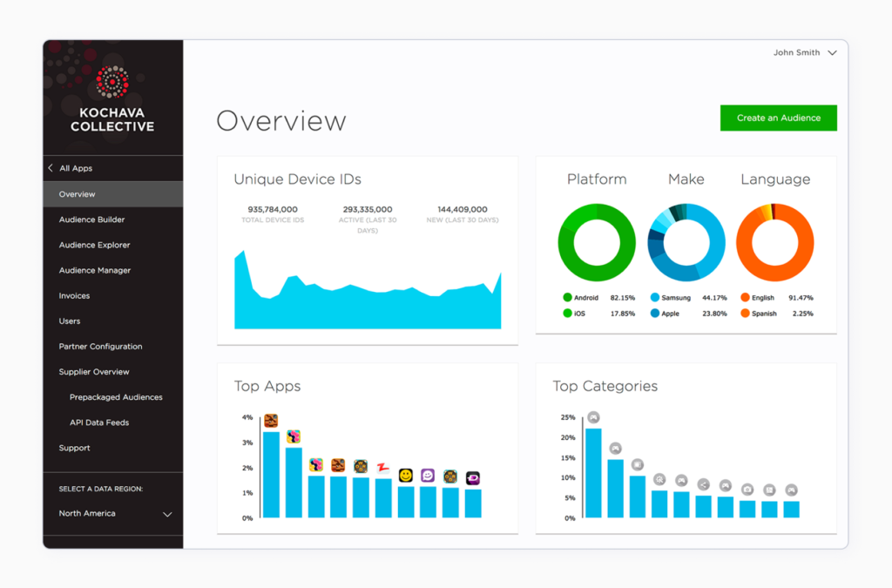Click the Kochava Collective logo
The image size is (892, 588).
click(x=112, y=96)
